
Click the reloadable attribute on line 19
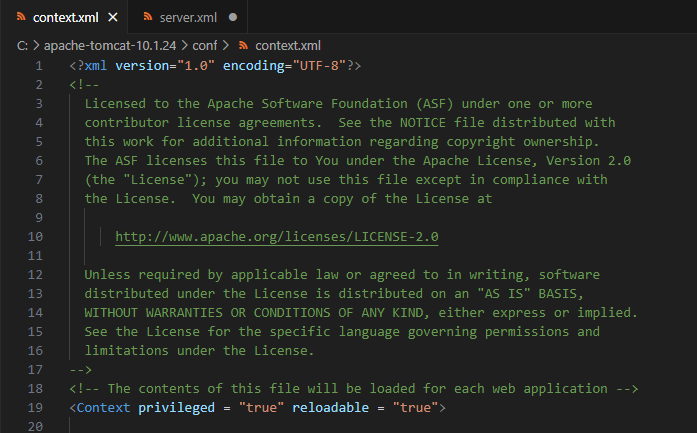click(331, 408)
